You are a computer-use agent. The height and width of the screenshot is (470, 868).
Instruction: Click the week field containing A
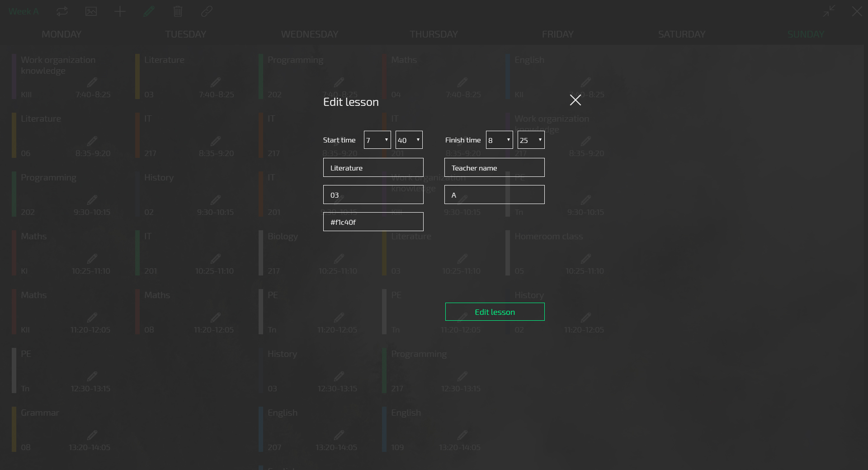pos(494,195)
